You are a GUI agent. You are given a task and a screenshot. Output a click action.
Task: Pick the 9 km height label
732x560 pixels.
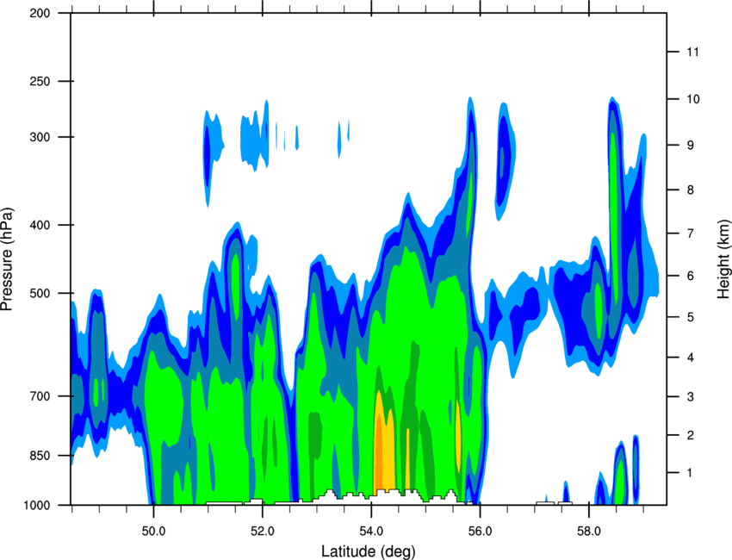(x=690, y=146)
